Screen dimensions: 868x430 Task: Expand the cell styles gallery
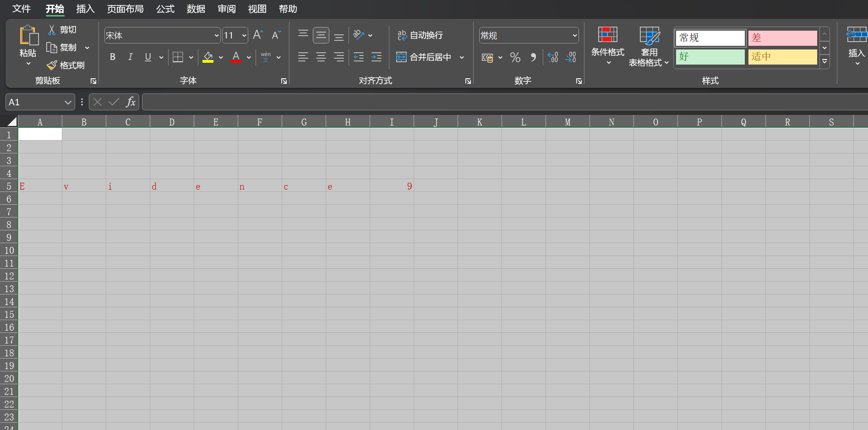pos(825,61)
